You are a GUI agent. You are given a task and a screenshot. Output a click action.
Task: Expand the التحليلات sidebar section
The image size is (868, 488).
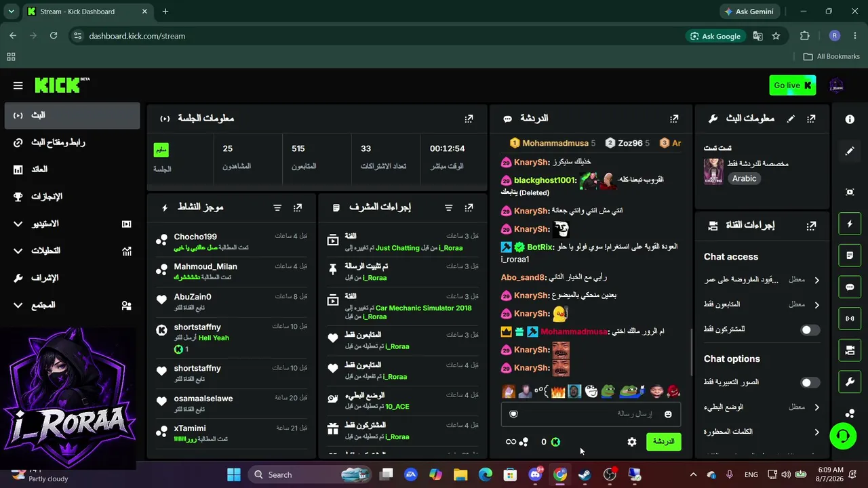(x=72, y=251)
